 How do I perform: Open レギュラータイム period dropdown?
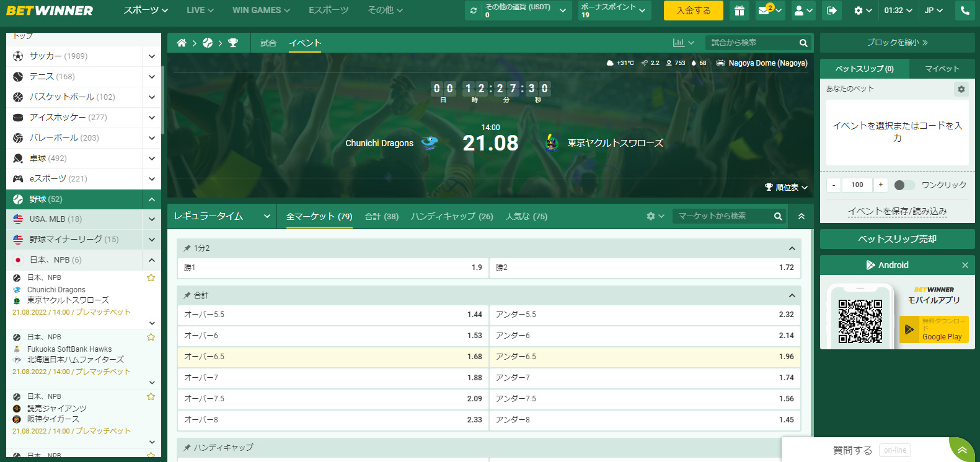222,216
